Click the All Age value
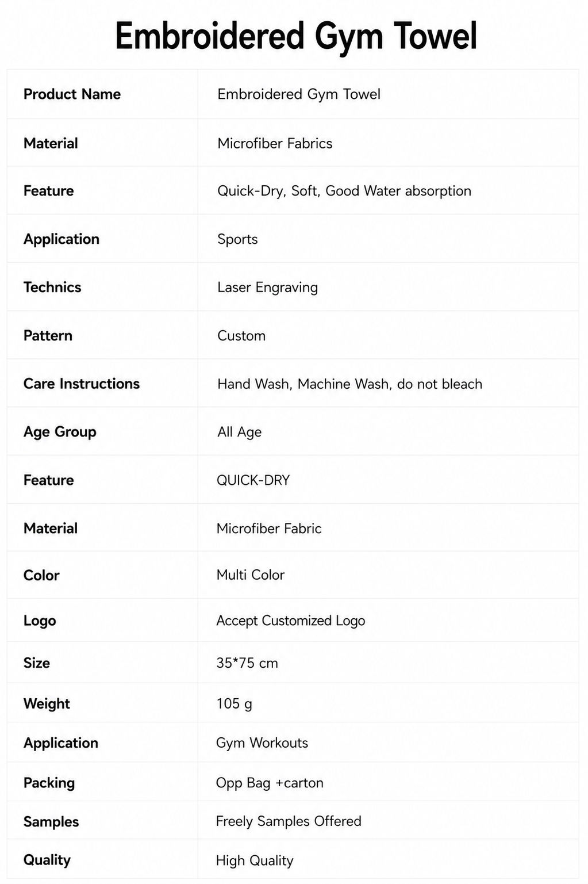The height and width of the screenshot is (884, 588). coord(239,432)
